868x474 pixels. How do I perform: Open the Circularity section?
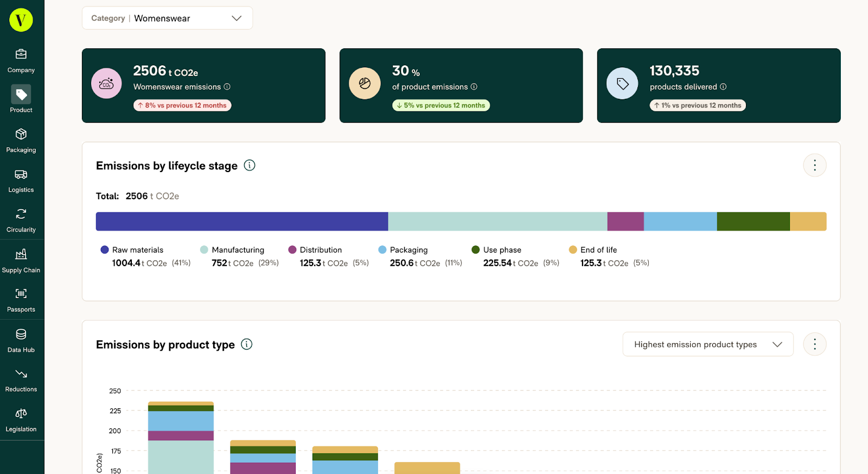21,220
